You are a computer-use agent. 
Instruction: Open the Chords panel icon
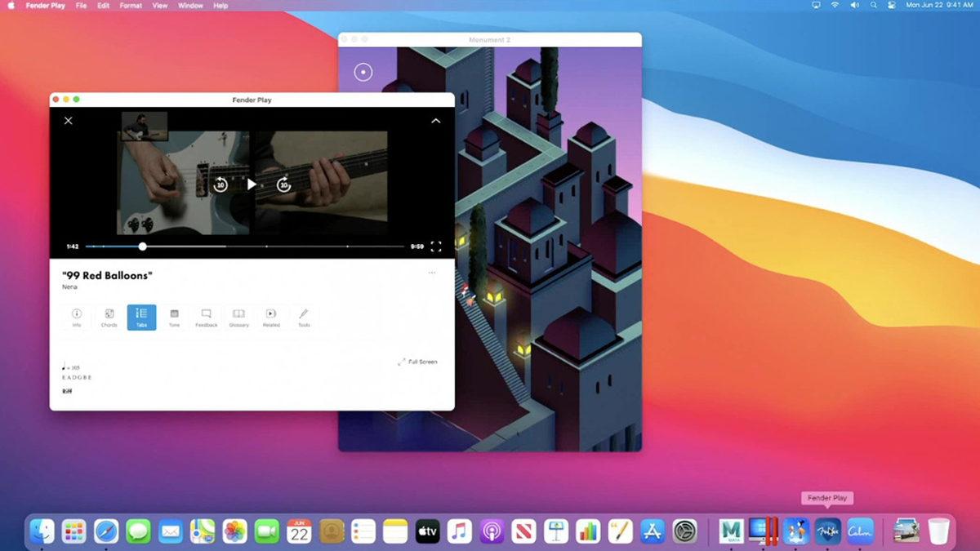click(x=109, y=318)
